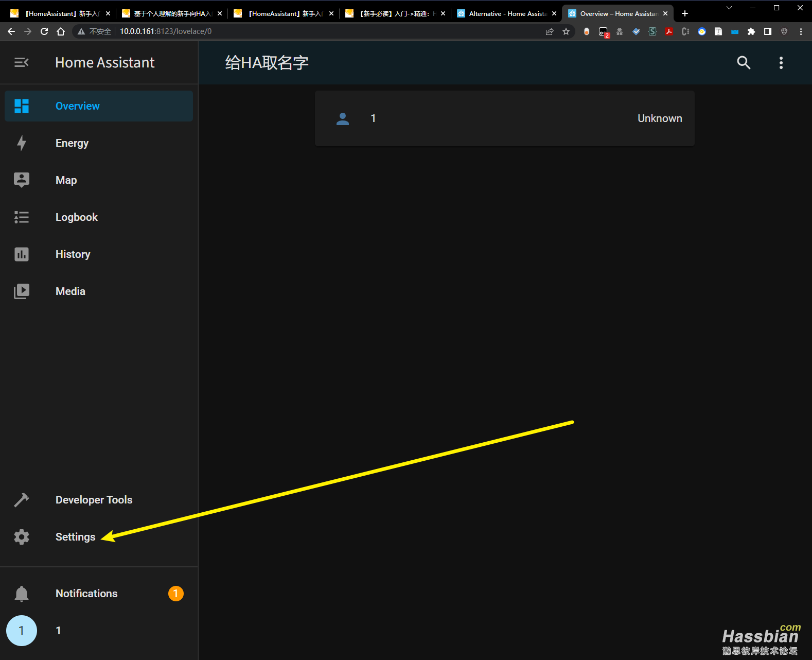The width and height of the screenshot is (812, 660).
Task: Open the dashboard three-dot overflow menu
Action: 781,63
